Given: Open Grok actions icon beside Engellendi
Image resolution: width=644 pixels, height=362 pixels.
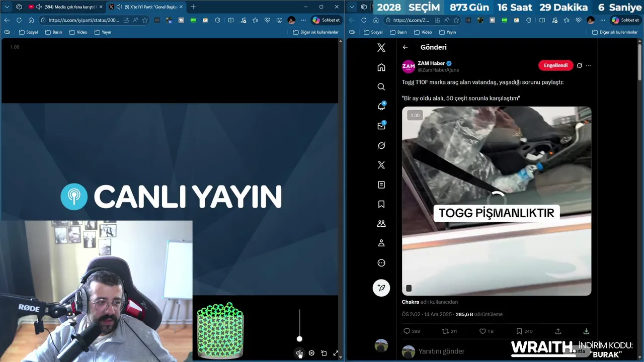Looking at the screenshot, I should click(580, 65).
